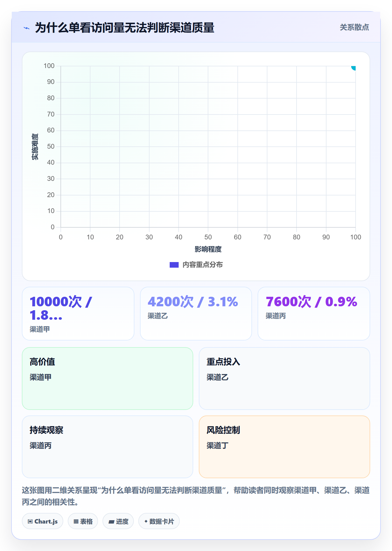
Task: Select the 7600次 / 0.9% data card
Action: pyautogui.click(x=314, y=314)
